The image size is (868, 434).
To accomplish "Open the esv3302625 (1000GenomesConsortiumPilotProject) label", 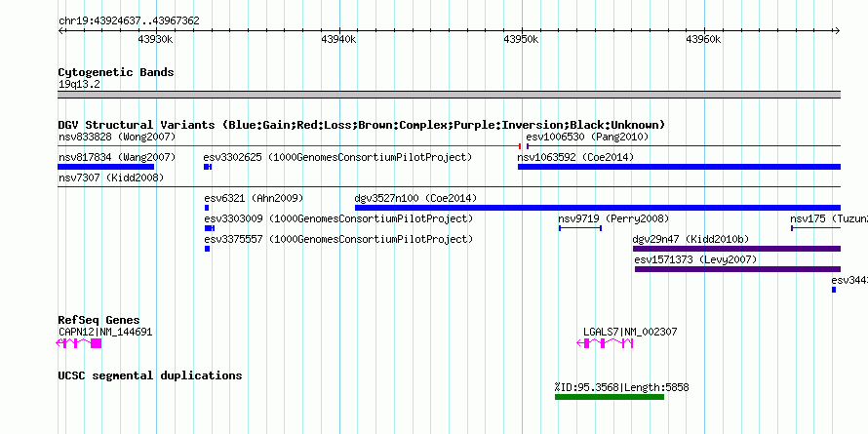I will [337, 157].
